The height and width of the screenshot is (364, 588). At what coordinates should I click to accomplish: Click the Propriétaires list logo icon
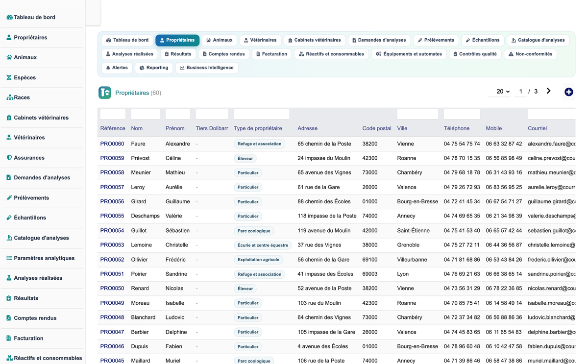tap(105, 93)
